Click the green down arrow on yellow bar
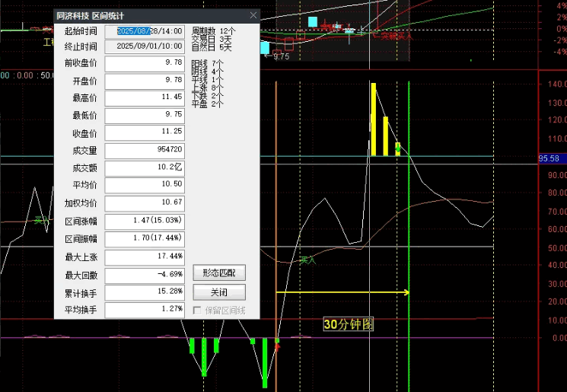The width and height of the screenshot is (567, 392). pos(398,147)
